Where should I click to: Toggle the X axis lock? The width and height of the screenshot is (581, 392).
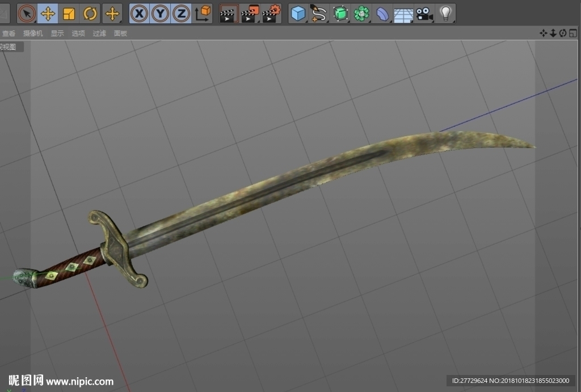tap(140, 14)
